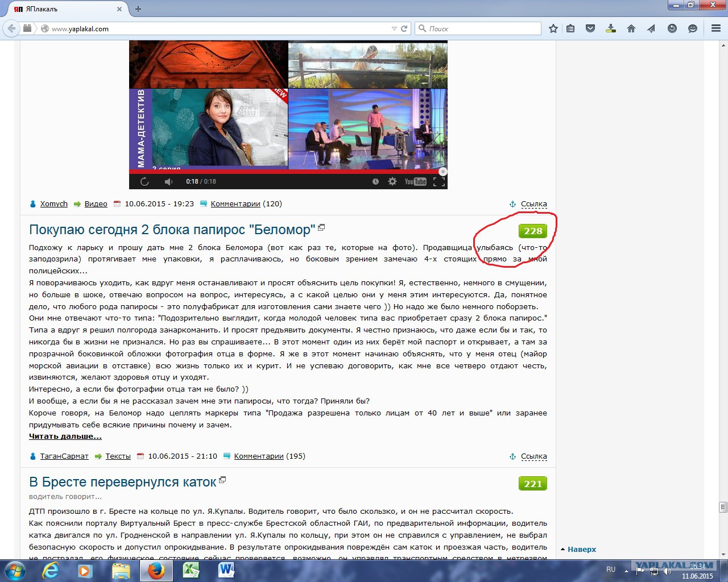
Task: Open new window icon beside В Бресте title
Action: pos(222,480)
